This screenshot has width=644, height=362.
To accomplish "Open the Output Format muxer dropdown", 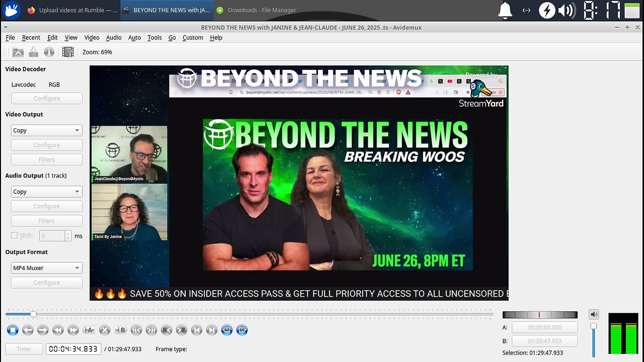I will pos(47,268).
